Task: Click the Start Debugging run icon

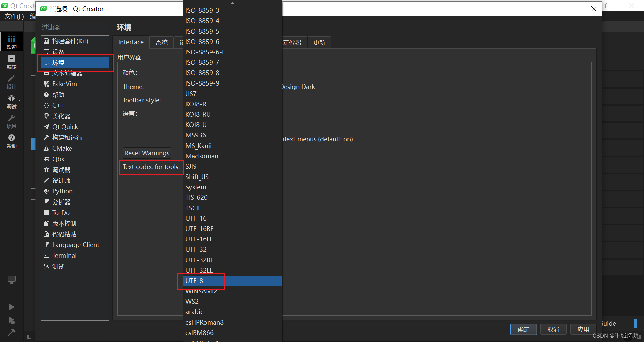Action: tap(11, 320)
